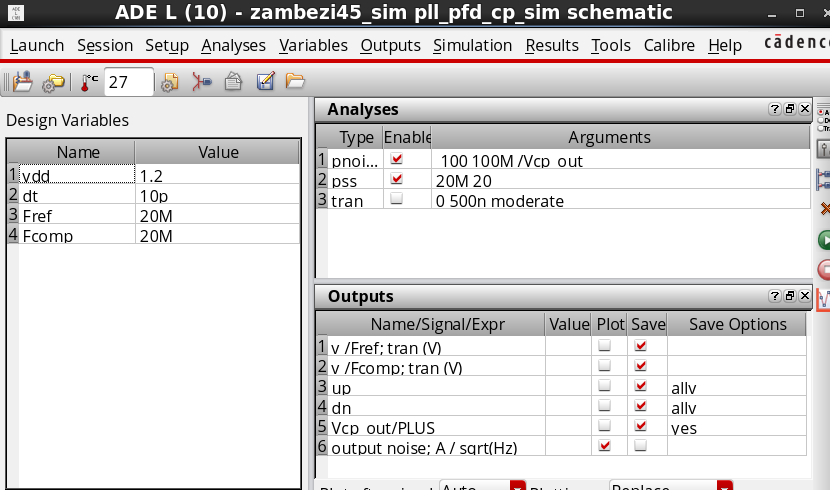Uncheck Plot for output noise row
This screenshot has width=830, height=490.
(x=604, y=446)
